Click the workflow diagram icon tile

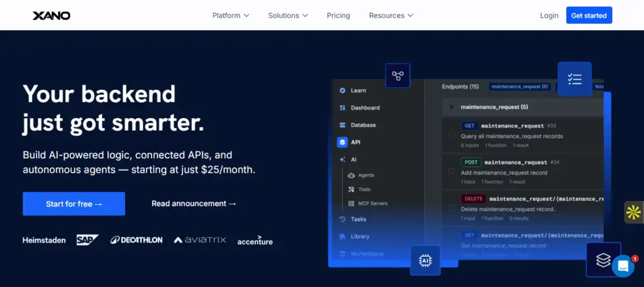coord(397,76)
